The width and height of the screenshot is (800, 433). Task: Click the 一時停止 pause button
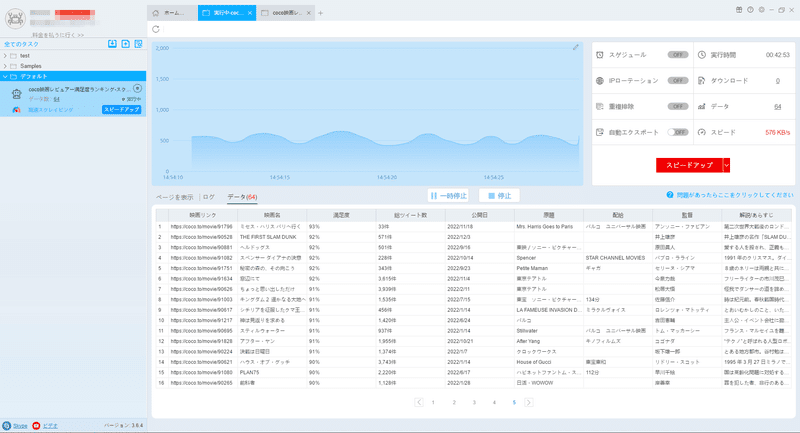tap(448, 195)
